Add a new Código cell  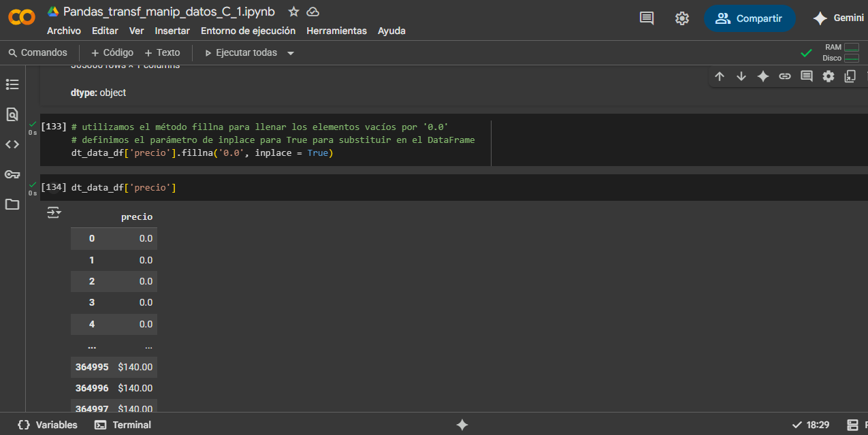[x=112, y=52]
